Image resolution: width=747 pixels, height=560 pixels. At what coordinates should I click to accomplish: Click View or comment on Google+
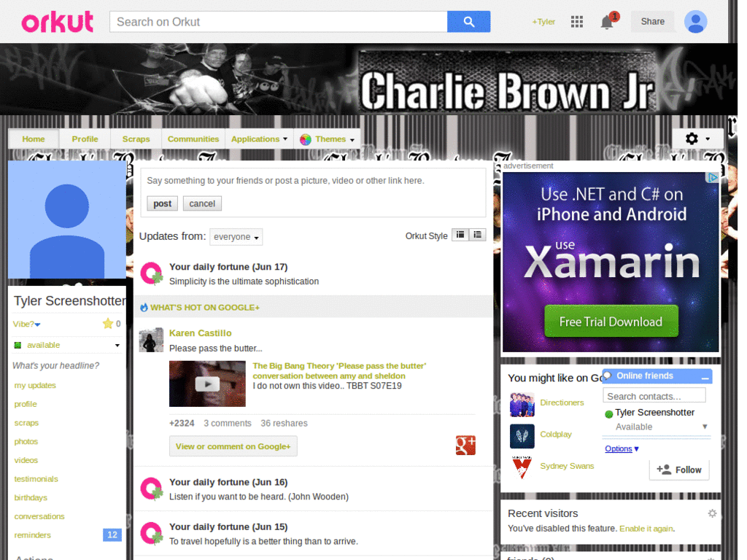coord(233,446)
